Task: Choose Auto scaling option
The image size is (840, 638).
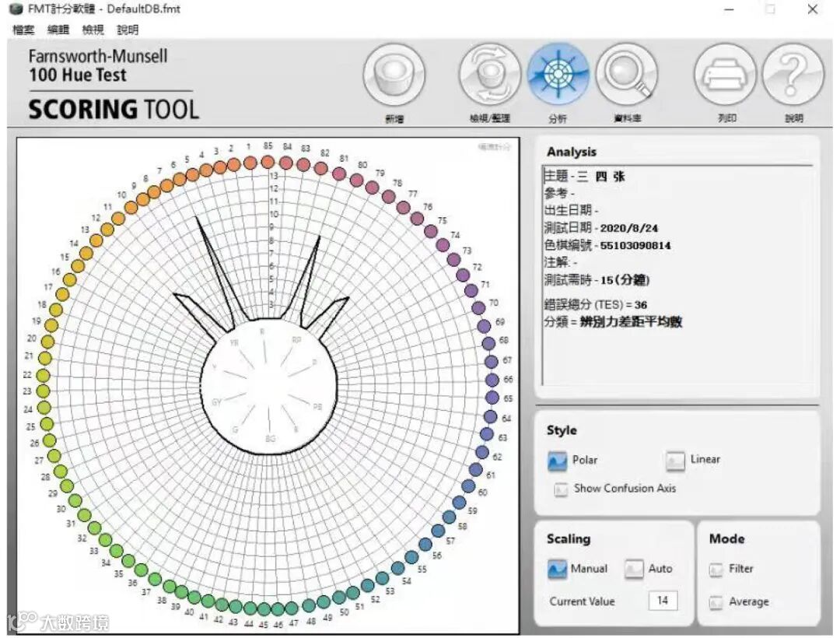Action: (635, 569)
